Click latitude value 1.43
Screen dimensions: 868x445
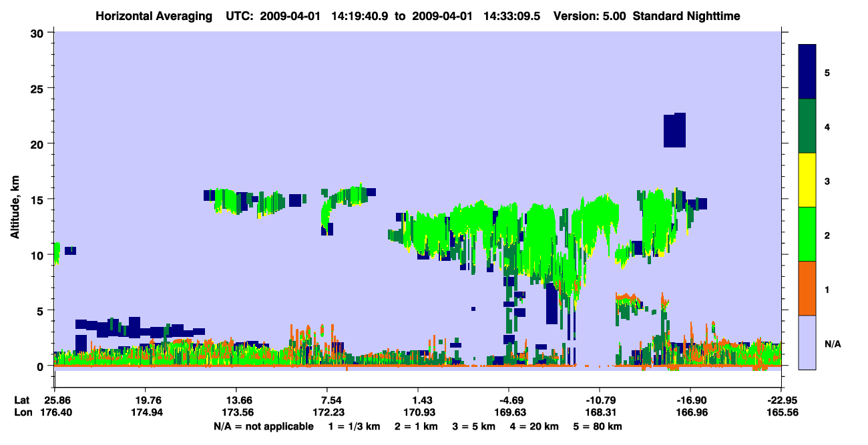[418, 400]
